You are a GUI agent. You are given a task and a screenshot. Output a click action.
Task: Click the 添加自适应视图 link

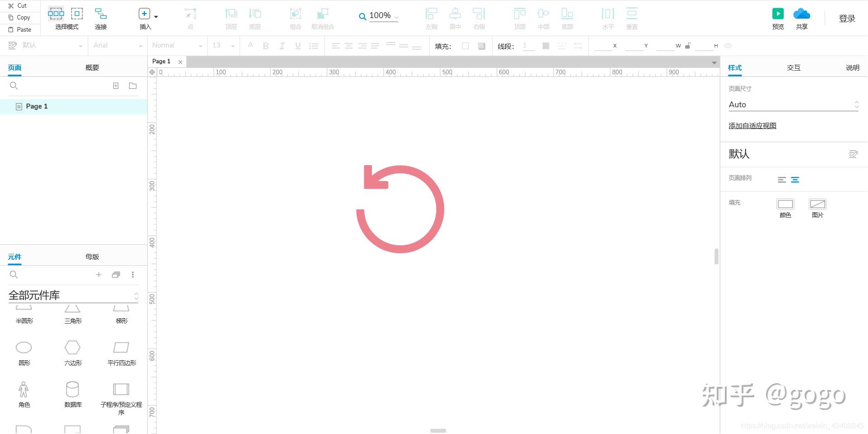point(752,126)
